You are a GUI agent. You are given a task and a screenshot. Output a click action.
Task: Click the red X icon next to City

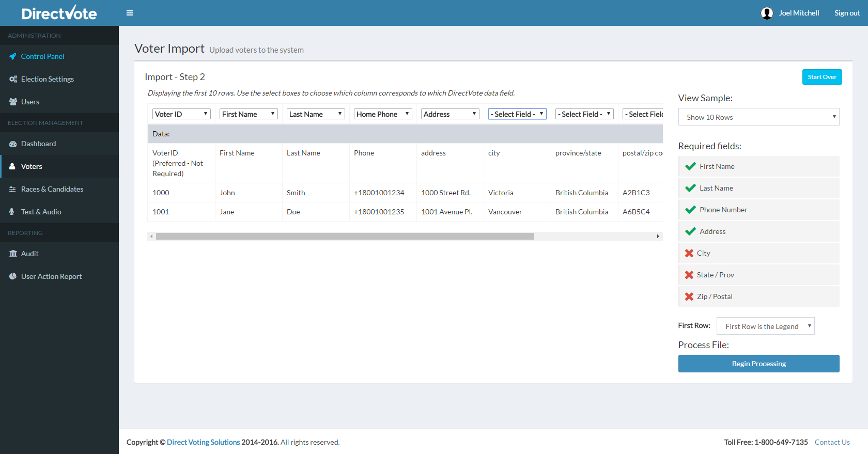689,253
